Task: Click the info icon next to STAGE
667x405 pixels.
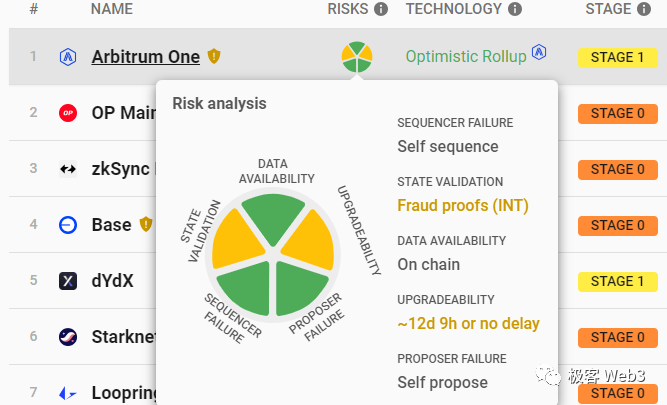Action: click(649, 10)
